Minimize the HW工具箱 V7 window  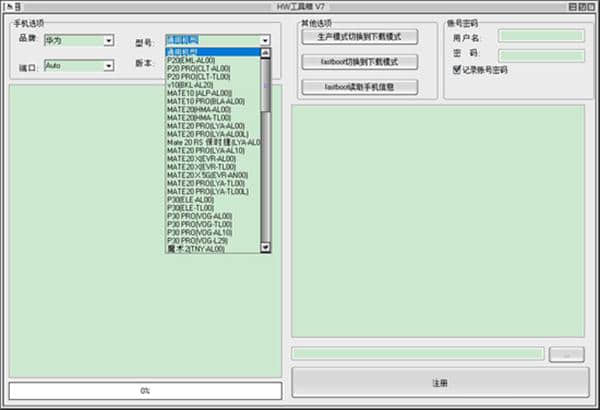[x=573, y=7]
